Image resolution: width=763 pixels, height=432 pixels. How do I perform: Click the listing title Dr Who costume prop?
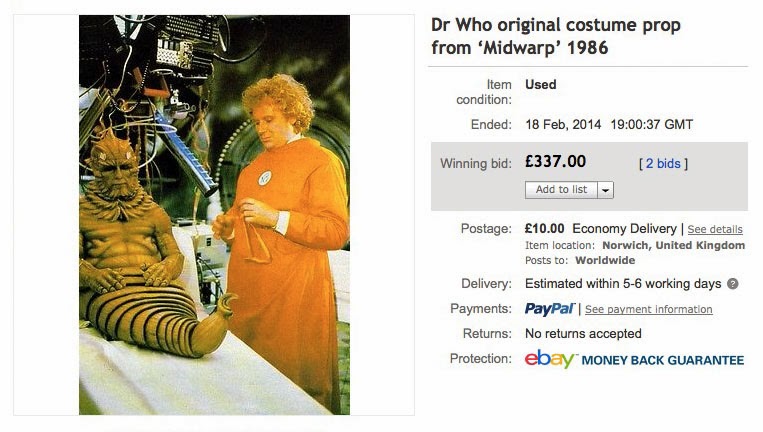coord(555,36)
